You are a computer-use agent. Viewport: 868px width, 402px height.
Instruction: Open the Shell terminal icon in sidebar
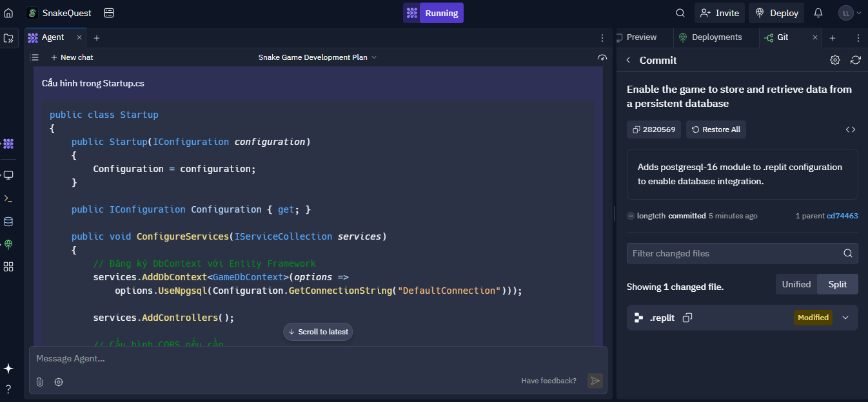[x=8, y=198]
